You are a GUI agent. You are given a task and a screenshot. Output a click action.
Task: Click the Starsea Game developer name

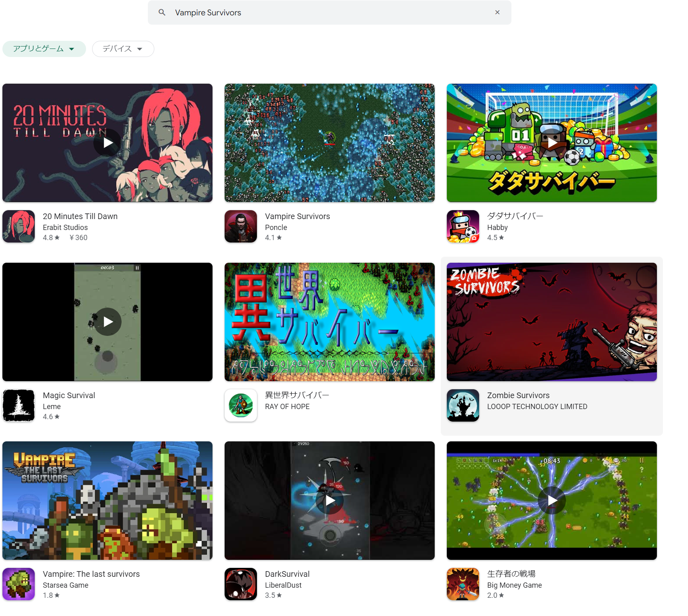[x=65, y=585]
